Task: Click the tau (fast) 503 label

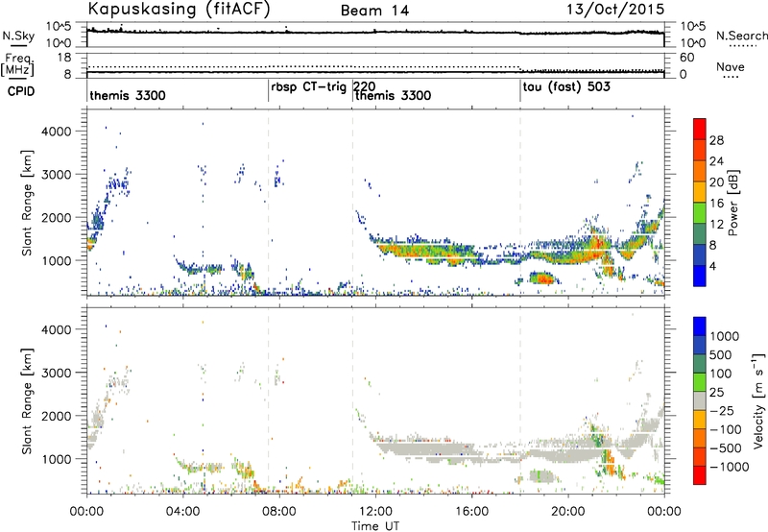Action: [x=566, y=87]
